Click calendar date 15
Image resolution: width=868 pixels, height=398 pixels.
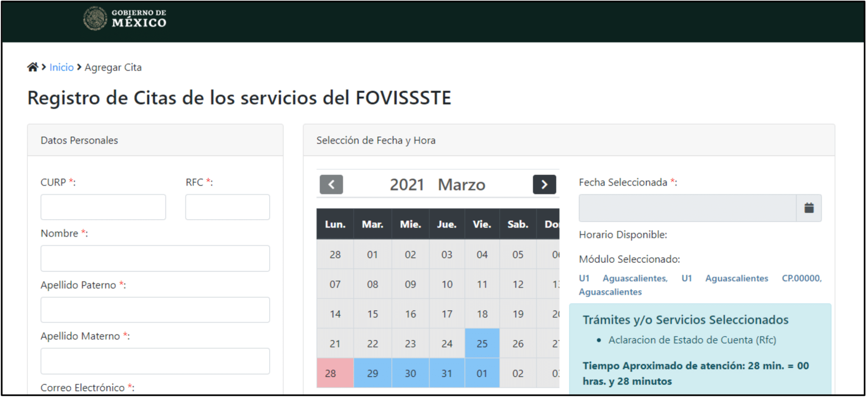[373, 314]
